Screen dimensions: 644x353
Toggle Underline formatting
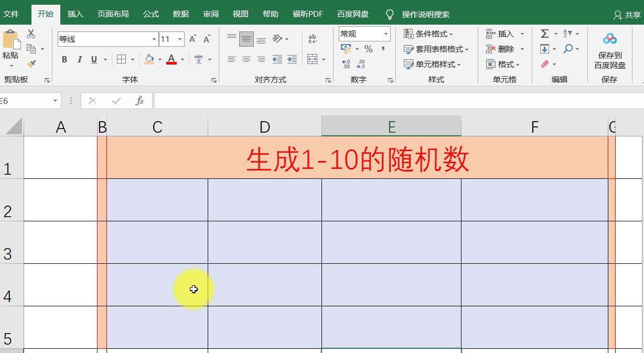pyautogui.click(x=94, y=60)
